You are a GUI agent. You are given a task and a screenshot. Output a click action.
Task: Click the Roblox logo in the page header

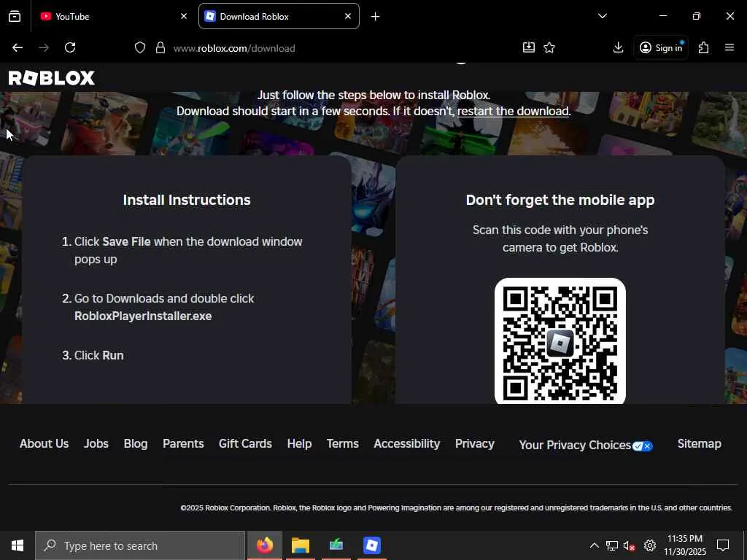52,78
